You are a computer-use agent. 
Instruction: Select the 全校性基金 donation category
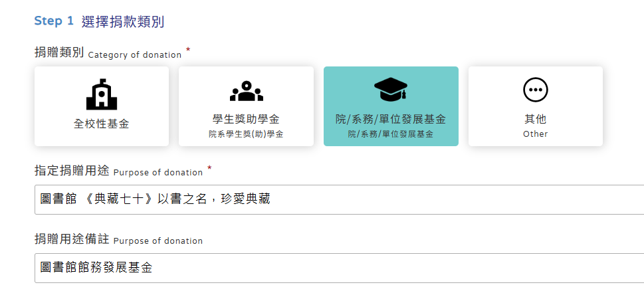102,106
